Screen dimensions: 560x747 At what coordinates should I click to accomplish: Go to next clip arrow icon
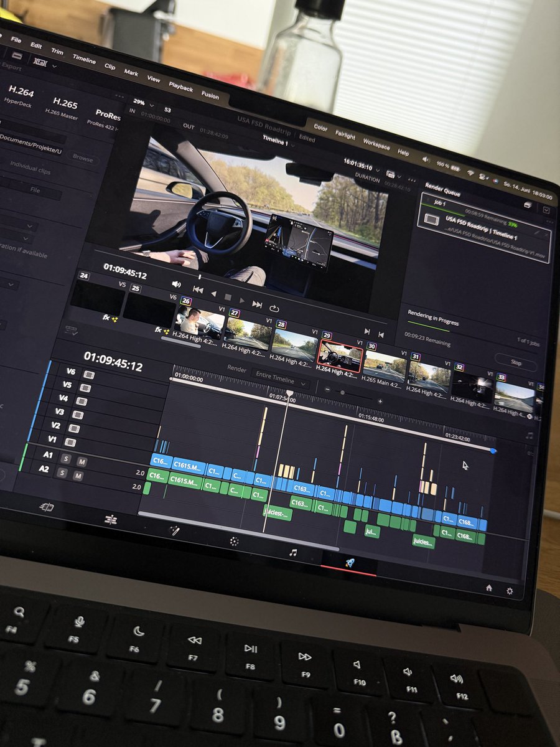coord(367,331)
